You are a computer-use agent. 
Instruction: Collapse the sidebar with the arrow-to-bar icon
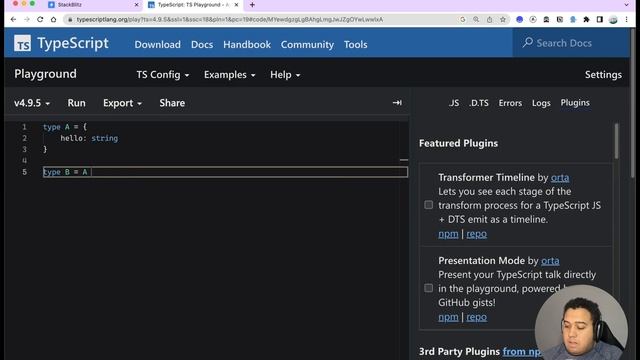(x=397, y=103)
